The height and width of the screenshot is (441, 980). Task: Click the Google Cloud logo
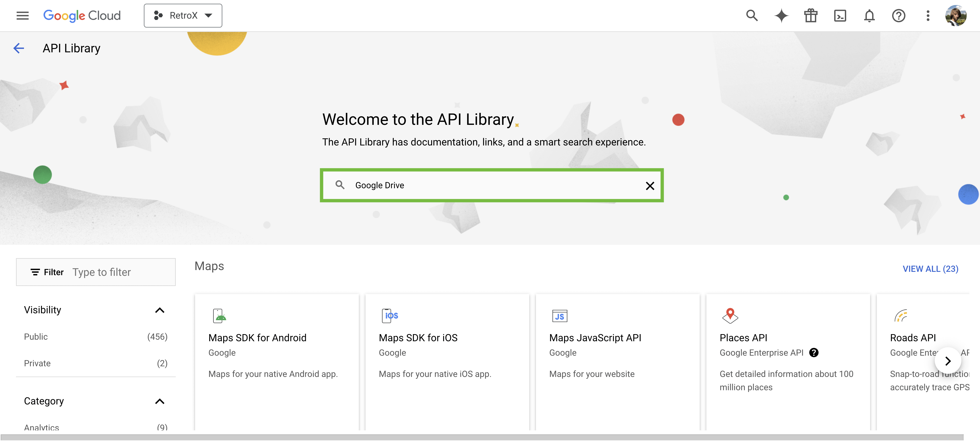[x=82, y=16]
